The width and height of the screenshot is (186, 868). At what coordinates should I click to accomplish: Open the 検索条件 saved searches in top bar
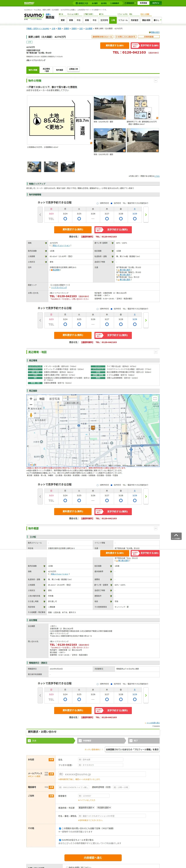tap(114, 3)
